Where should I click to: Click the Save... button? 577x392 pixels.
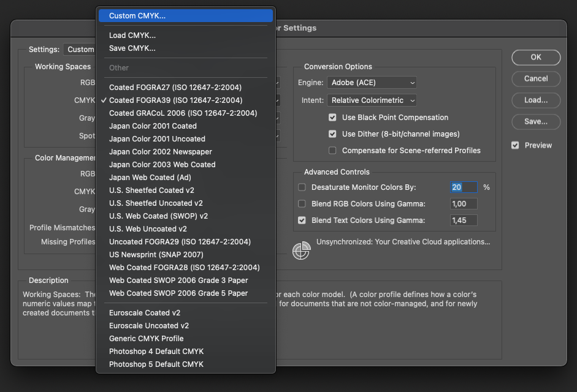[536, 122]
